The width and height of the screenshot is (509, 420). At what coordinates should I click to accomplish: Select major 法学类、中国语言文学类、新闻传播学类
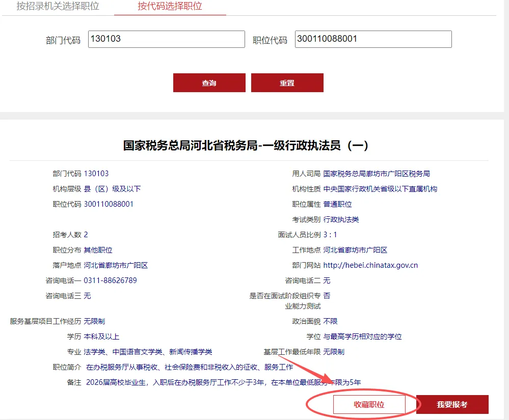pos(148,352)
